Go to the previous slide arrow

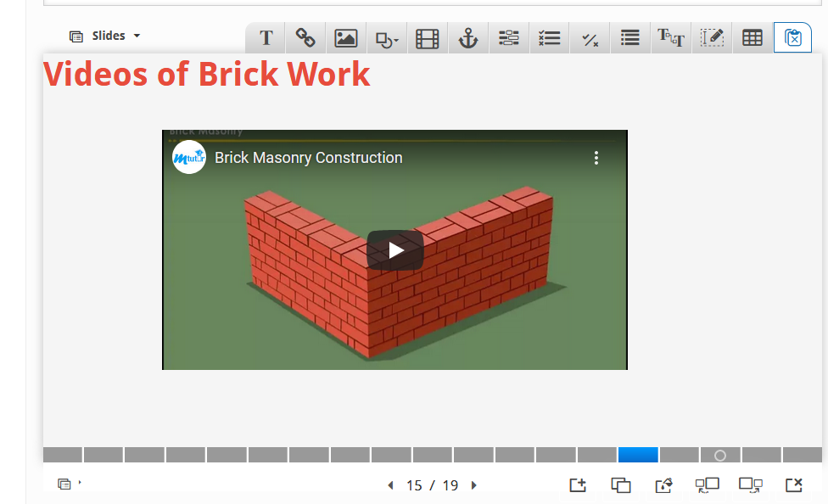tap(390, 485)
